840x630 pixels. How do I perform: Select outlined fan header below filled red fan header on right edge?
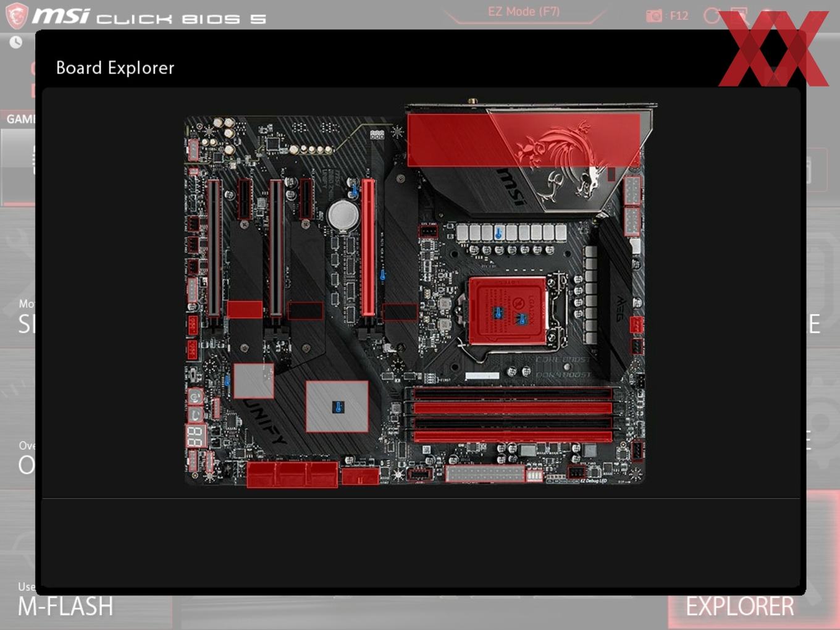(636, 346)
